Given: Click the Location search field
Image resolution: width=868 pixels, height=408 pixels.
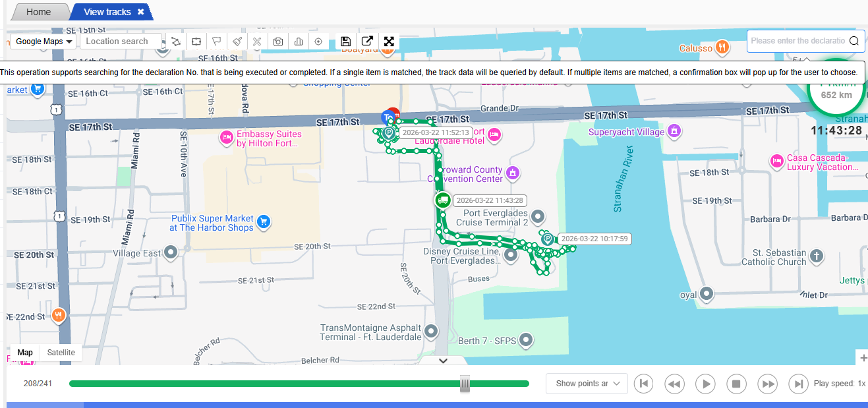Looking at the screenshot, I should pyautogui.click(x=121, y=42).
